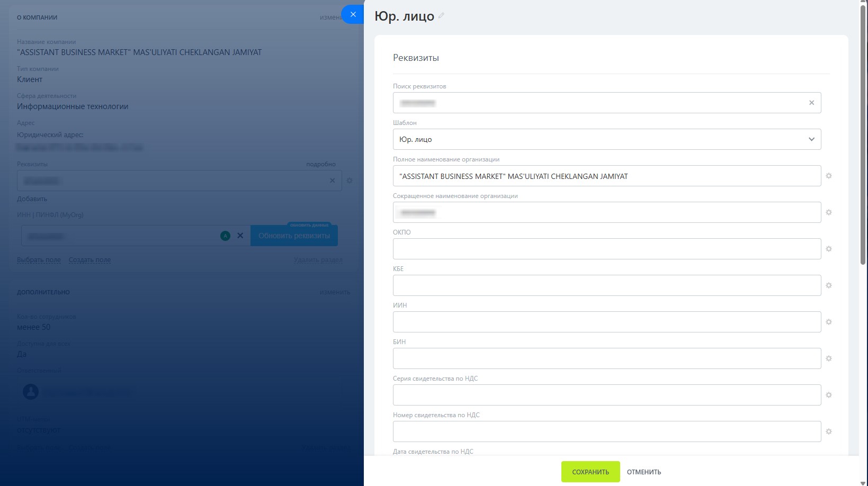This screenshot has width=868, height=486.
Task: Focus the Сокращенное наименование организации field
Action: tap(607, 212)
